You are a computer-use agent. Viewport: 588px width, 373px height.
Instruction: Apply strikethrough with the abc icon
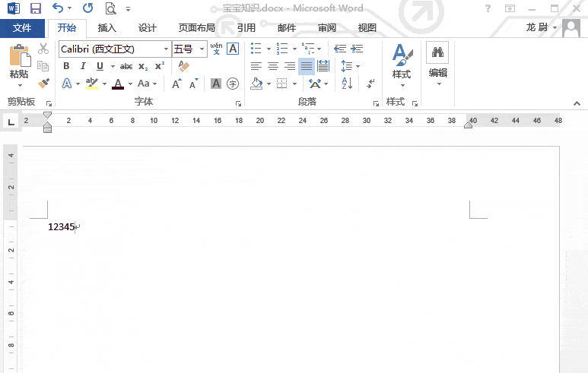pos(126,66)
